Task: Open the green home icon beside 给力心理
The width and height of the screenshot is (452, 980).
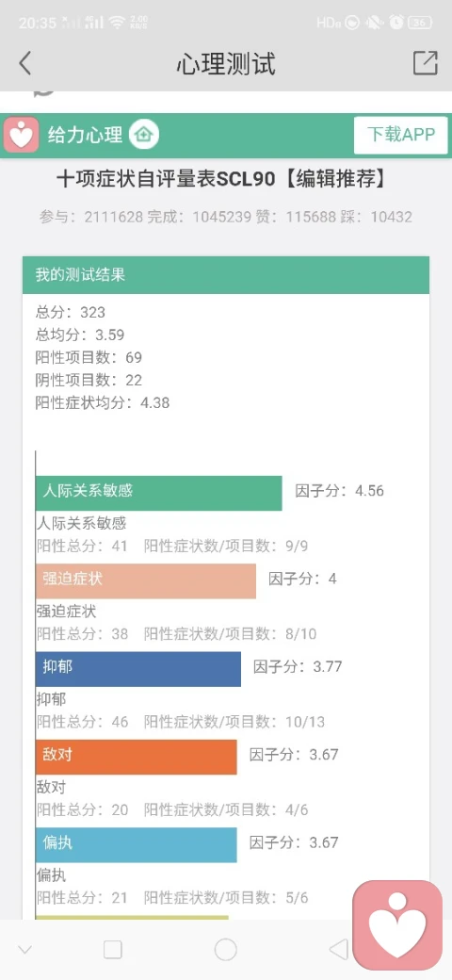Action: [144, 135]
